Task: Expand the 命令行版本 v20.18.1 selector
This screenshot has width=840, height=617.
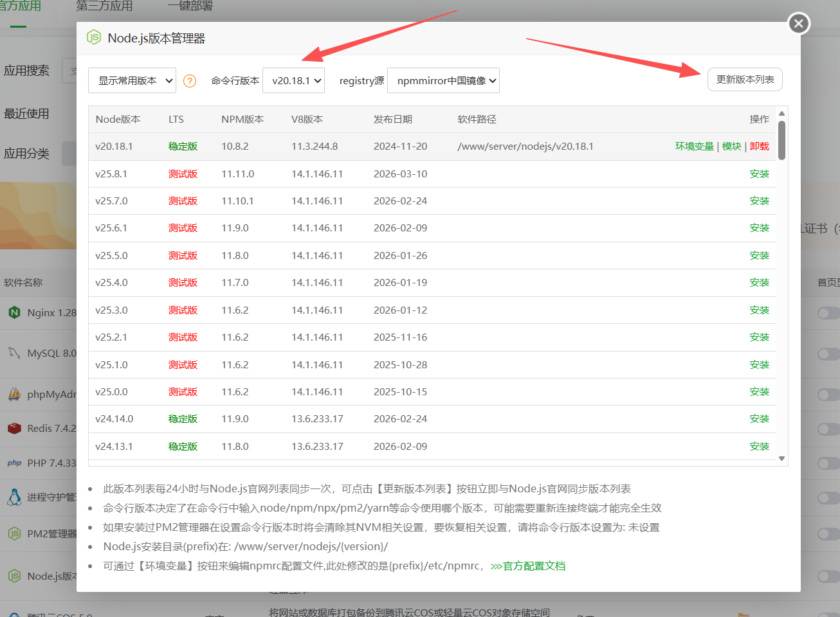Action: click(293, 80)
